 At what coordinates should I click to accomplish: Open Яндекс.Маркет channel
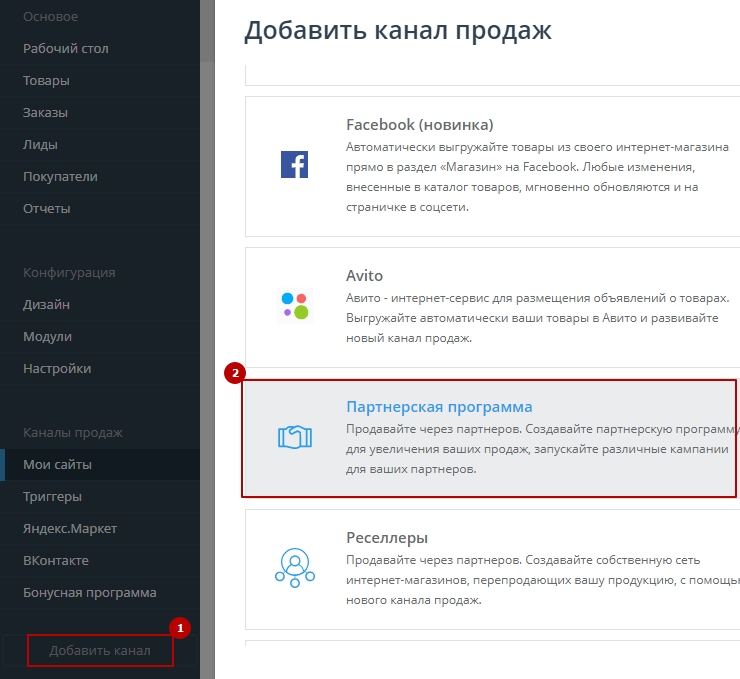(x=70, y=528)
